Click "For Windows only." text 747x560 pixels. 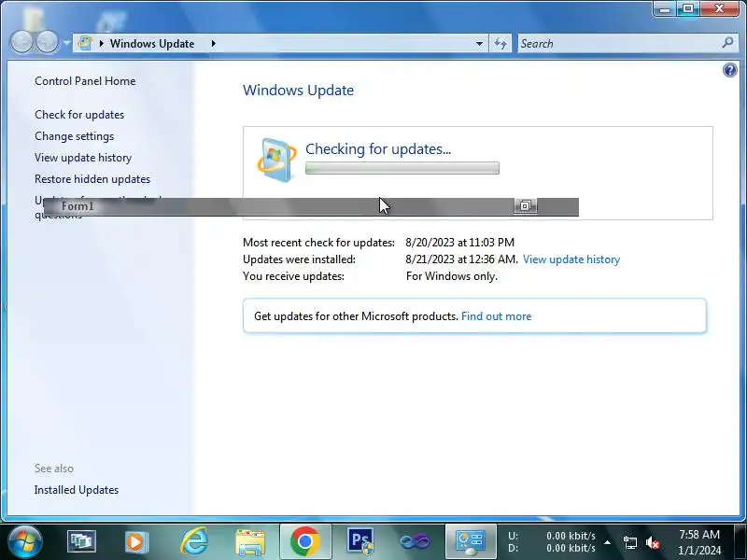[452, 276]
